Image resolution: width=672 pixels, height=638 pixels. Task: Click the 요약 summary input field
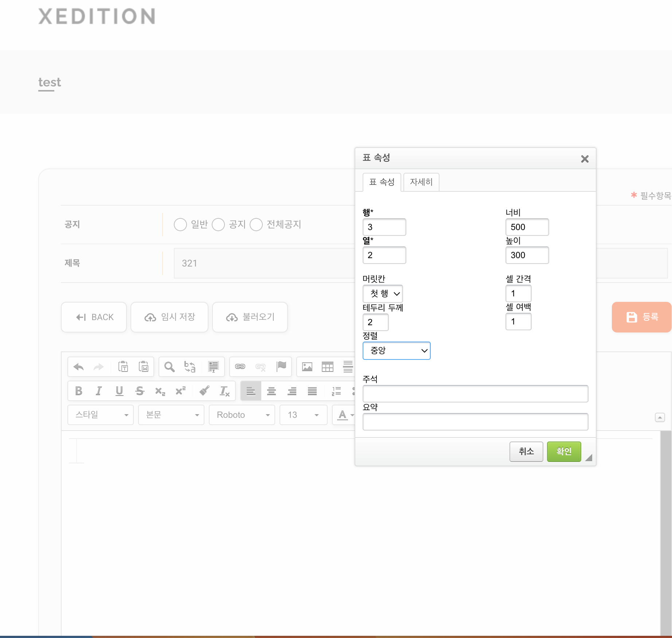(x=476, y=422)
